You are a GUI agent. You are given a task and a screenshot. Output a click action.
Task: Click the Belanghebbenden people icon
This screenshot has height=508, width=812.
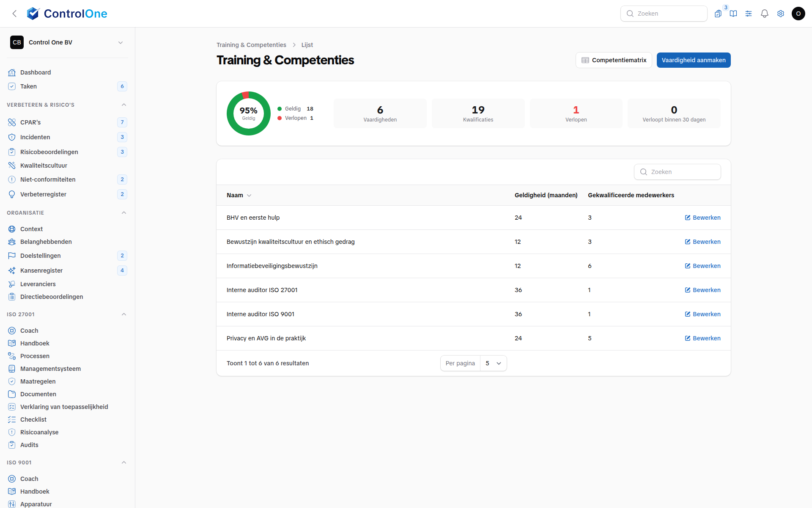coord(12,242)
